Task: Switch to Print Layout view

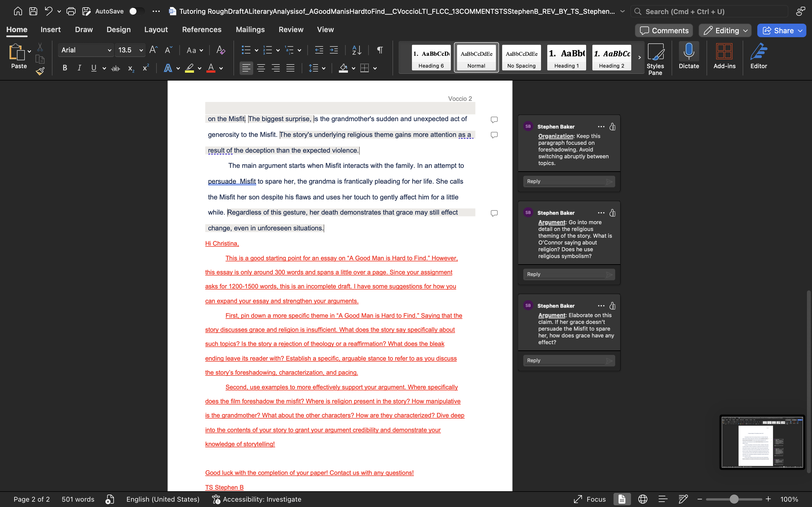Action: point(622,499)
